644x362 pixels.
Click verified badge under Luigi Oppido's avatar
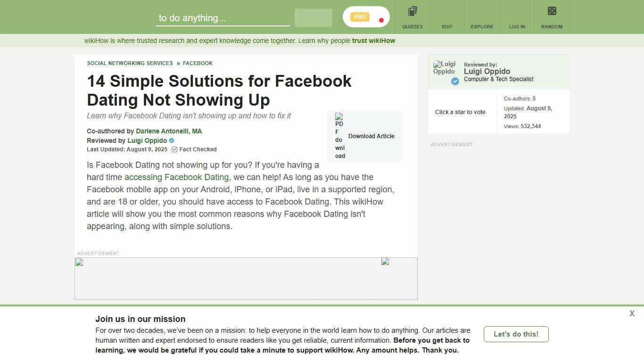[454, 81]
